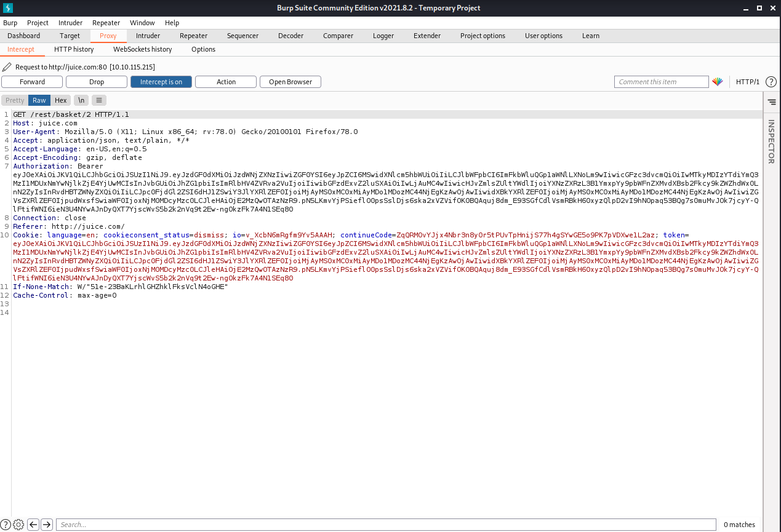Forward the intercepted request
This screenshot has height=532, width=781.
point(32,82)
